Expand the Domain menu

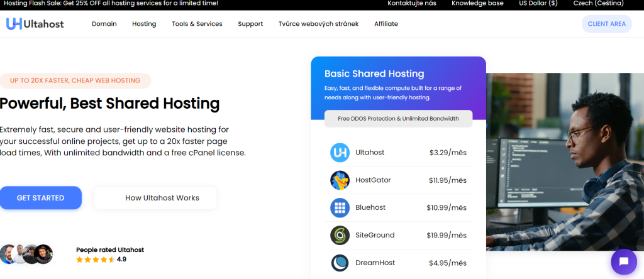[x=104, y=24]
